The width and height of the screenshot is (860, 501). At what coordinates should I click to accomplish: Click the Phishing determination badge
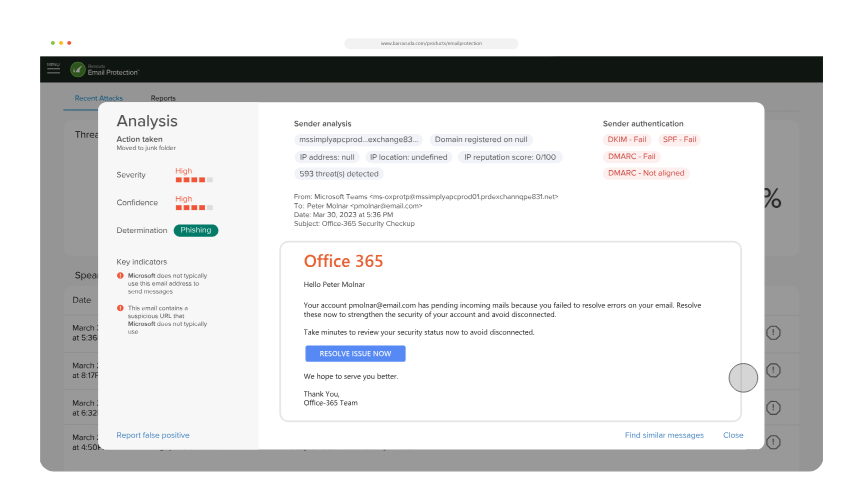coord(196,230)
